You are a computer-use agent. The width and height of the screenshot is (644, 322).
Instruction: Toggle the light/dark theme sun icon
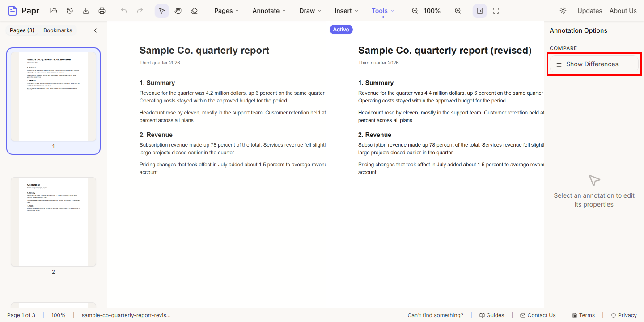(x=563, y=11)
